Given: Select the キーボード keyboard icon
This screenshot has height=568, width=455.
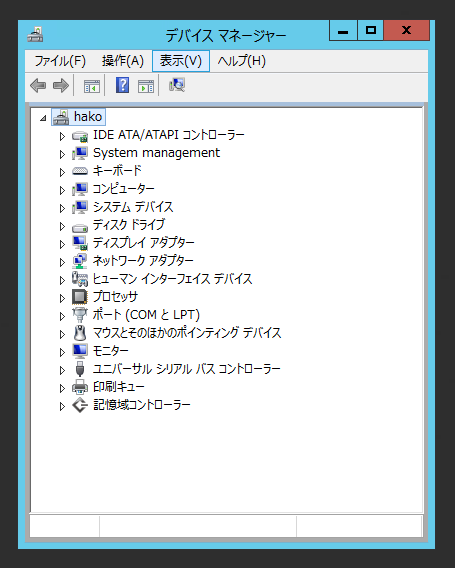Looking at the screenshot, I should [x=80, y=171].
